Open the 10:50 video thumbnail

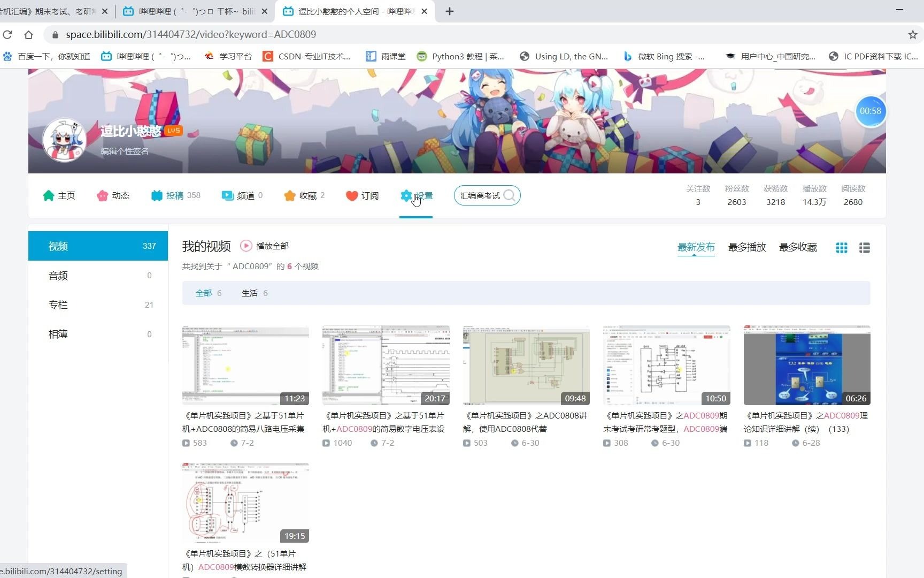pos(667,366)
